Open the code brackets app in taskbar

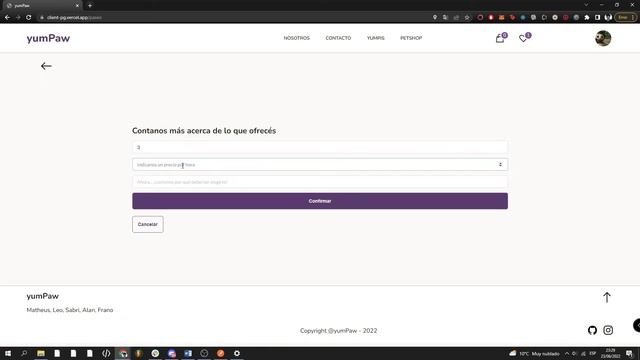[106, 353]
